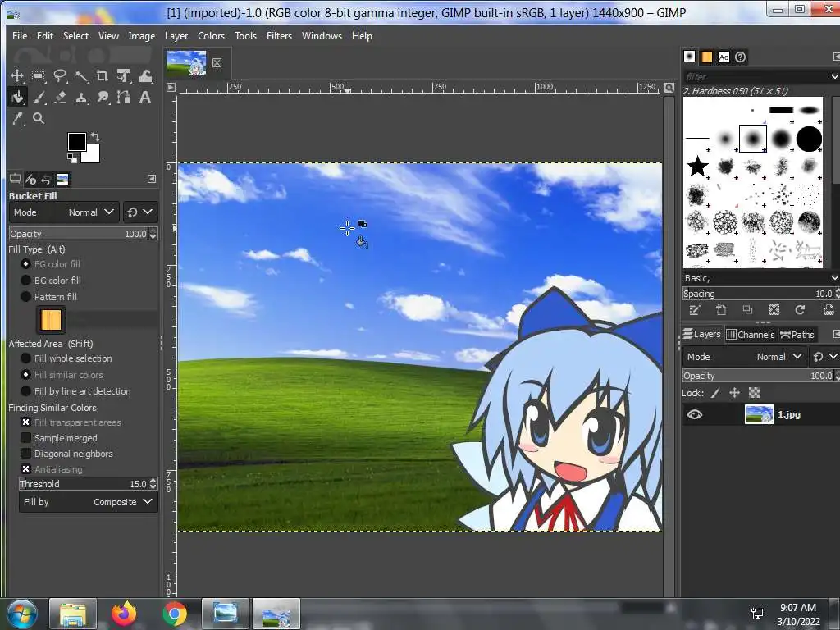Select the Free Select lasso tool

(x=59, y=76)
